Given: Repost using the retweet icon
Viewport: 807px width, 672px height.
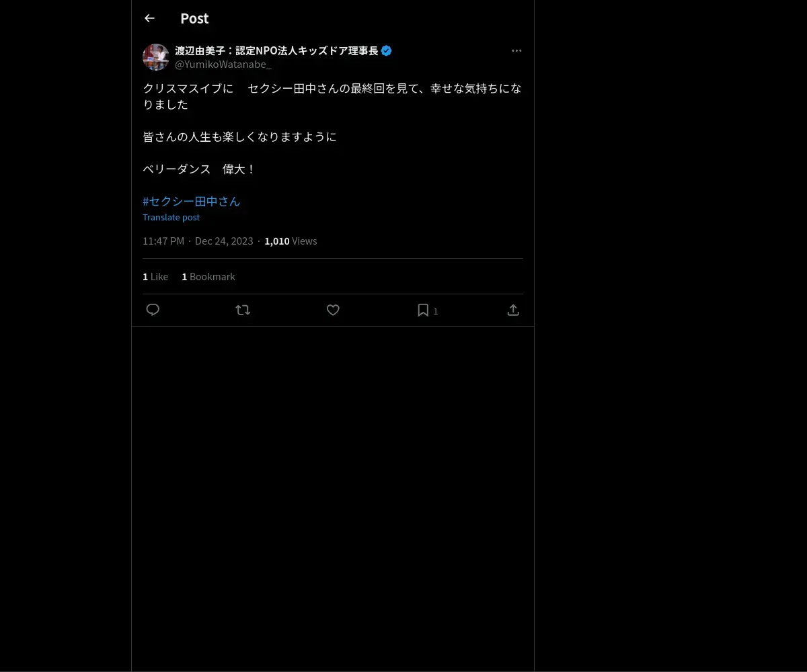Looking at the screenshot, I should click(x=243, y=310).
